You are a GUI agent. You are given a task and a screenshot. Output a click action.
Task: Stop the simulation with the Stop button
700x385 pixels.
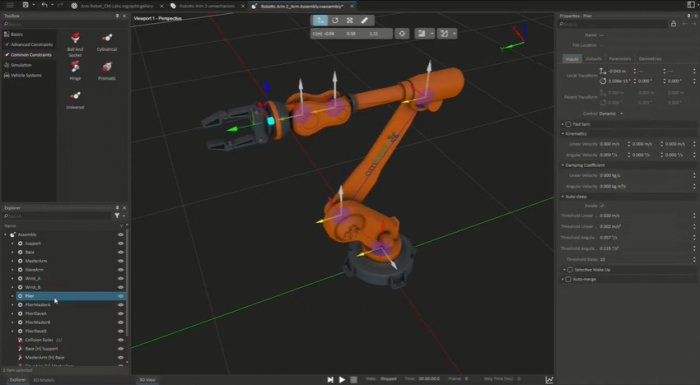tap(354, 380)
